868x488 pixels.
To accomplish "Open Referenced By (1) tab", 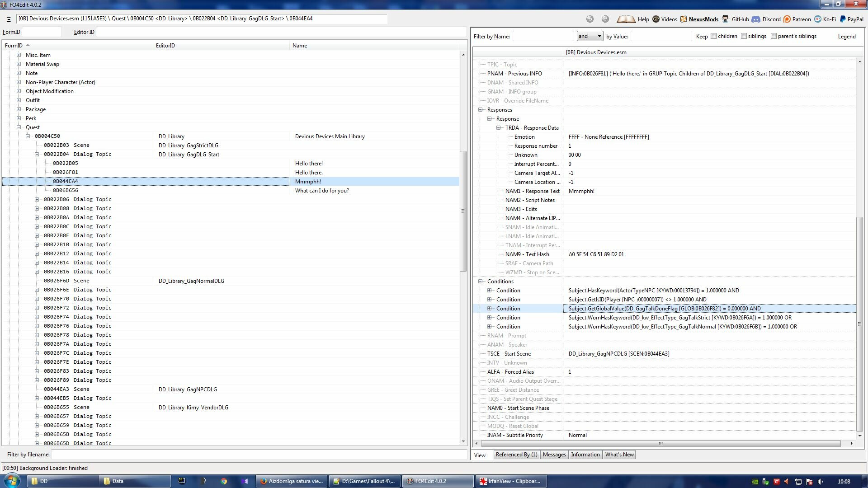I will (x=516, y=455).
